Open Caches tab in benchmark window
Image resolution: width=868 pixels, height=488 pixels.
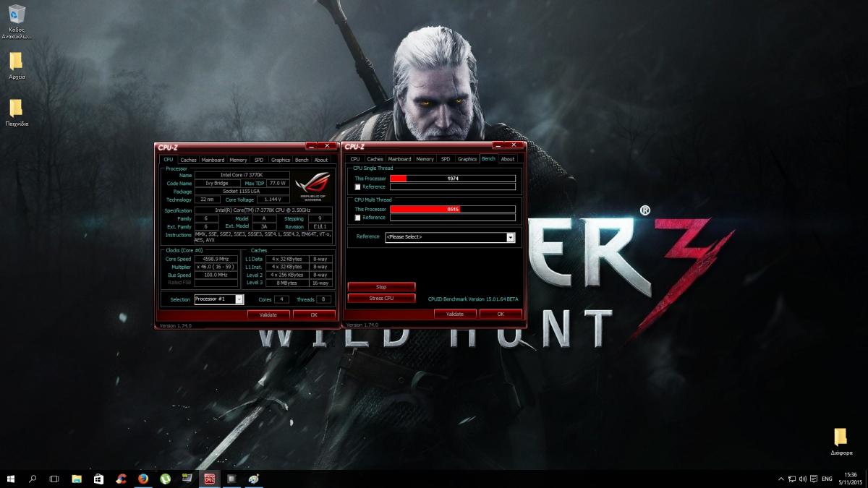tap(375, 159)
